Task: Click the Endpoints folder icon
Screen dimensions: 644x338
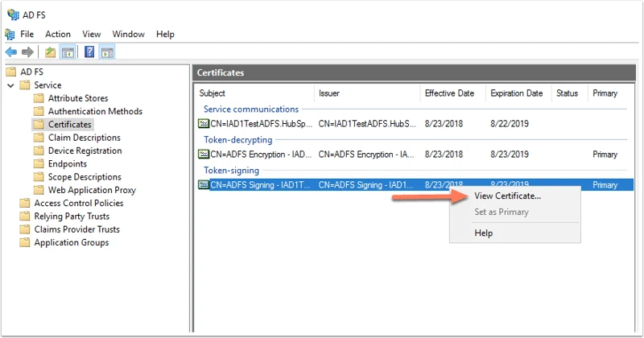Action: [x=39, y=164]
